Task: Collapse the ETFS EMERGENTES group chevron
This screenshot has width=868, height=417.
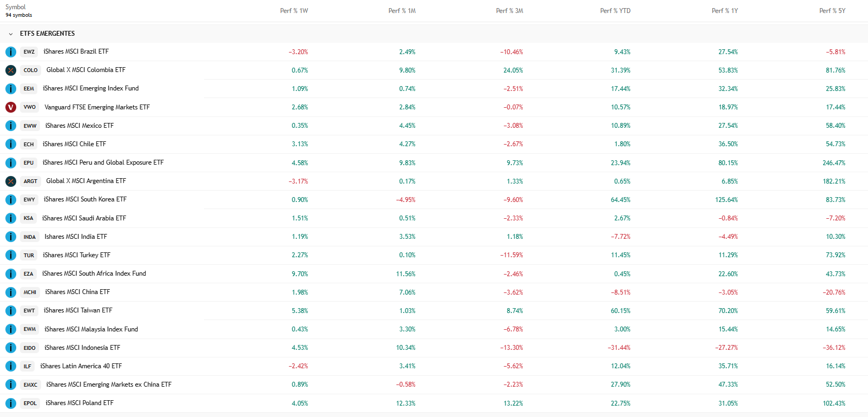Action: 10,34
